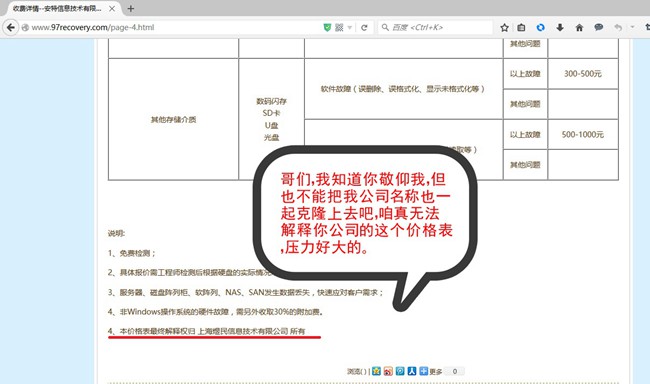Open the chat bubble toolbar icon
This screenshot has height=384, width=650.
pyautogui.click(x=598, y=27)
